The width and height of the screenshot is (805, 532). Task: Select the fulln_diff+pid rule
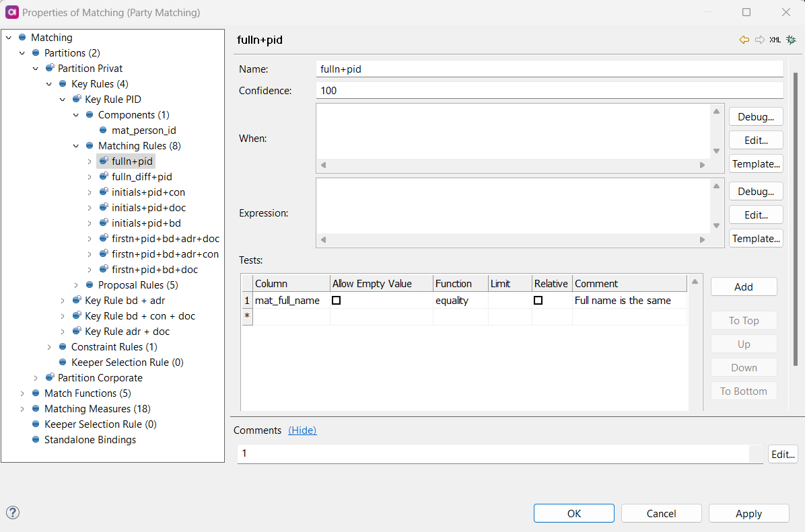pos(142,176)
